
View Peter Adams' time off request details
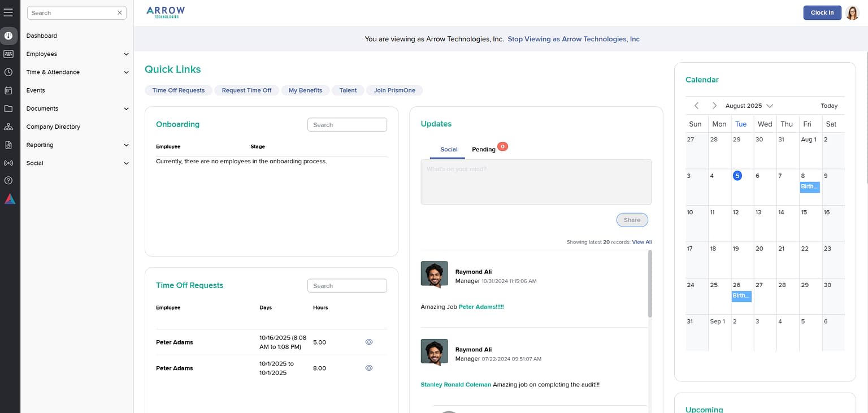[369, 342]
